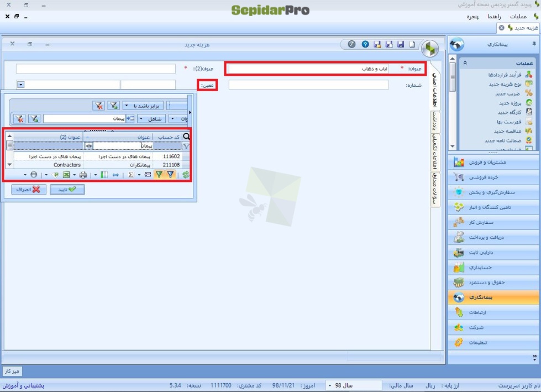The height and width of the screenshot is (392, 541).
Task: Confirm selection with تایید button
Action: [x=67, y=190]
